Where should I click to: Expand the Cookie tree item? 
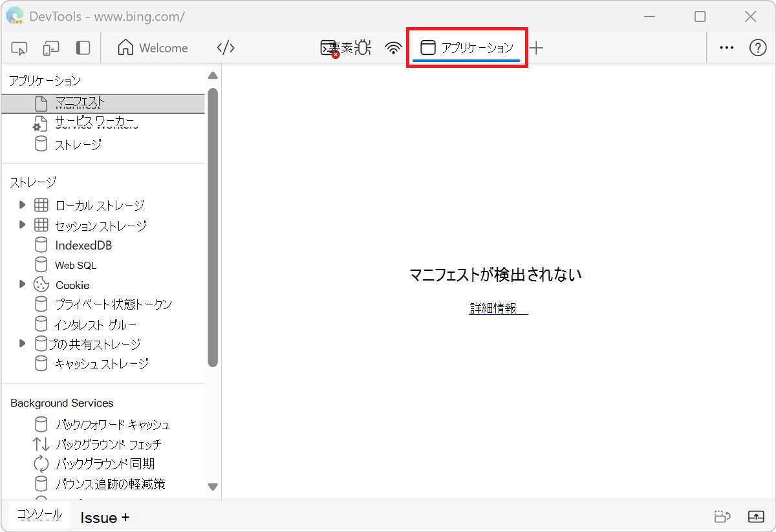22,284
